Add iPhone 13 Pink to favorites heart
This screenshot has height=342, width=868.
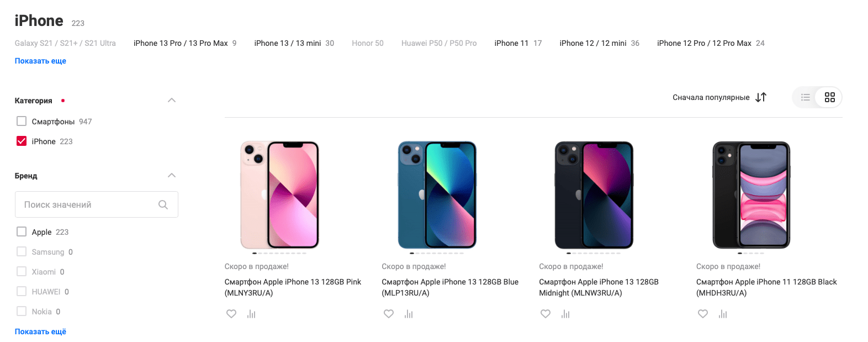[231, 314]
